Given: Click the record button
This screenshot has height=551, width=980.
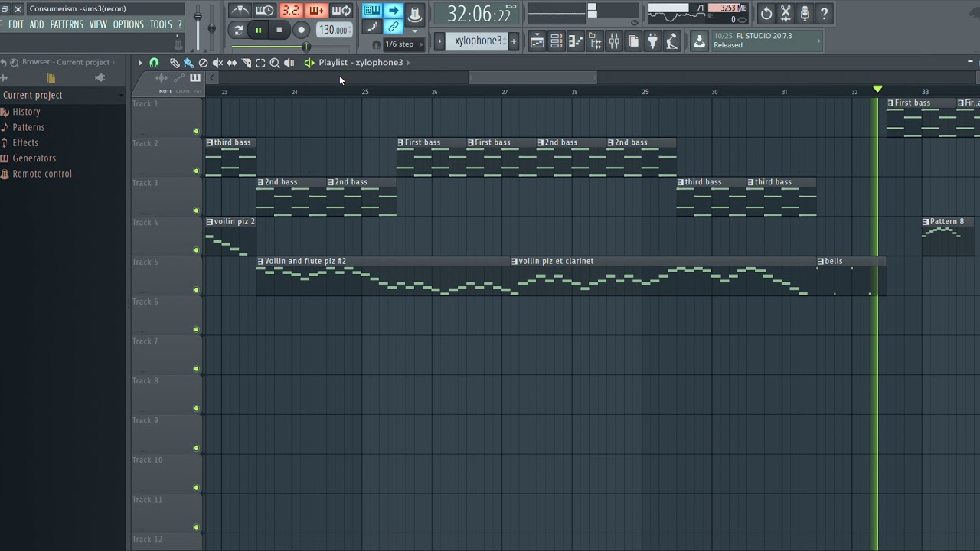Looking at the screenshot, I should (302, 30).
